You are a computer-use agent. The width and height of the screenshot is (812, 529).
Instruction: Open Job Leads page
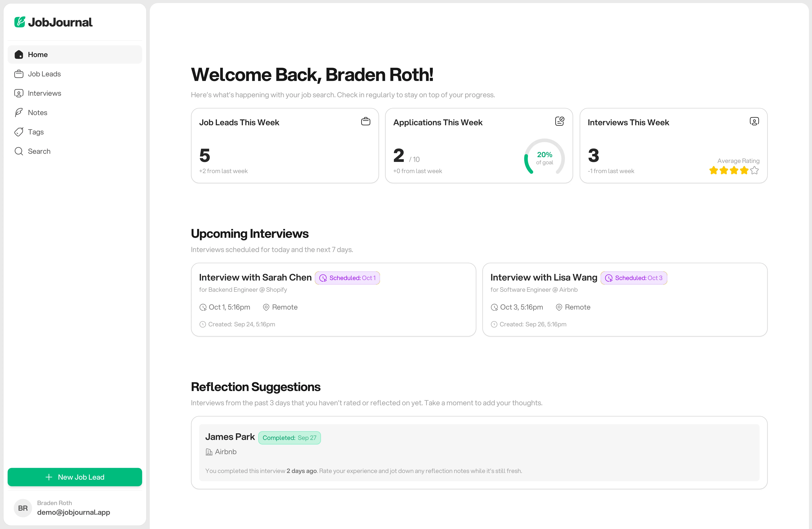pos(75,74)
